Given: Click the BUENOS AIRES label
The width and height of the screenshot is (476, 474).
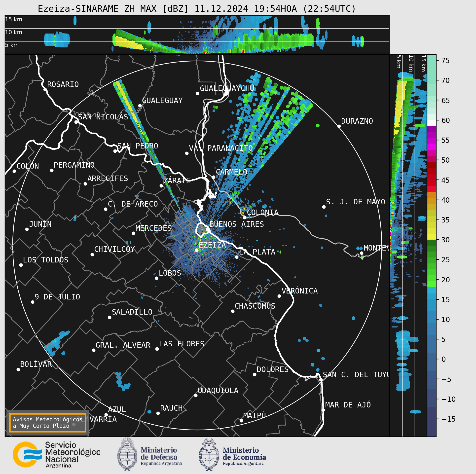Looking at the screenshot, I should tap(237, 224).
